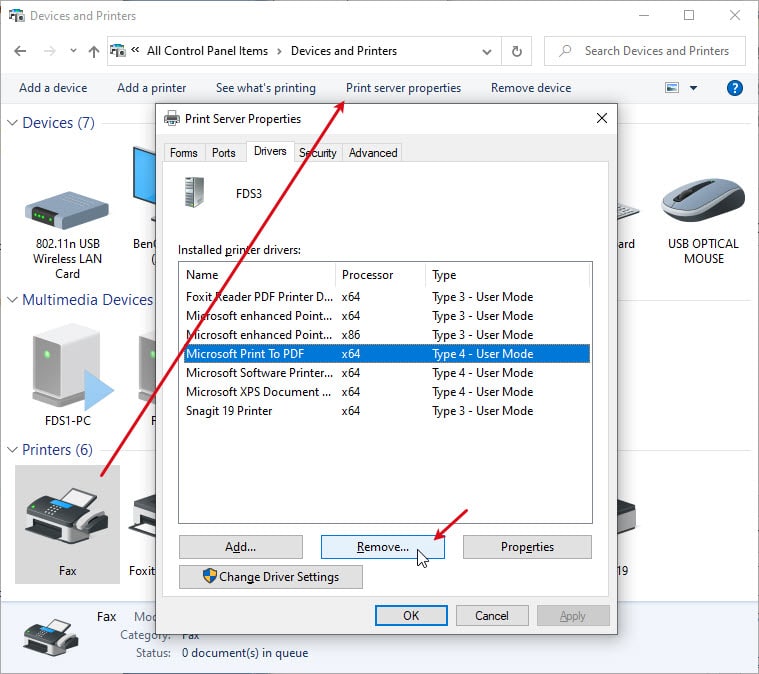Collapse the Devices (7) group
This screenshot has height=674, width=759.
tap(12, 123)
